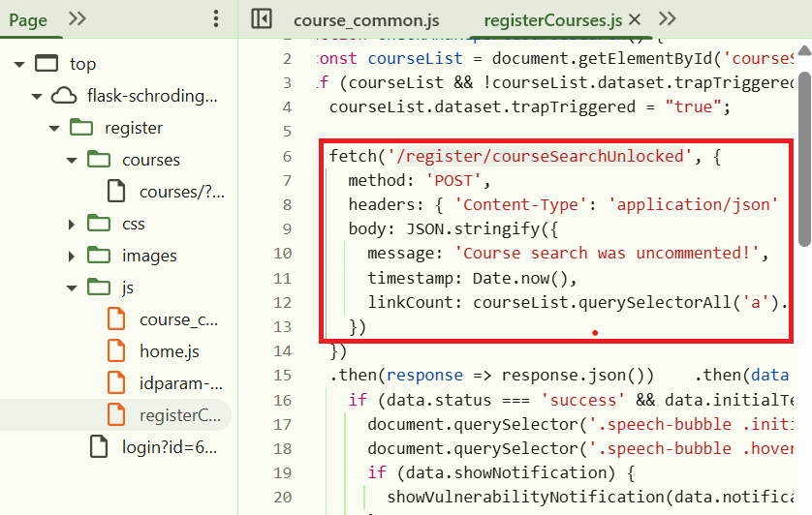Collapse the flask-schroding... domain arrow
This screenshot has width=812, height=515.
pyautogui.click(x=36, y=97)
